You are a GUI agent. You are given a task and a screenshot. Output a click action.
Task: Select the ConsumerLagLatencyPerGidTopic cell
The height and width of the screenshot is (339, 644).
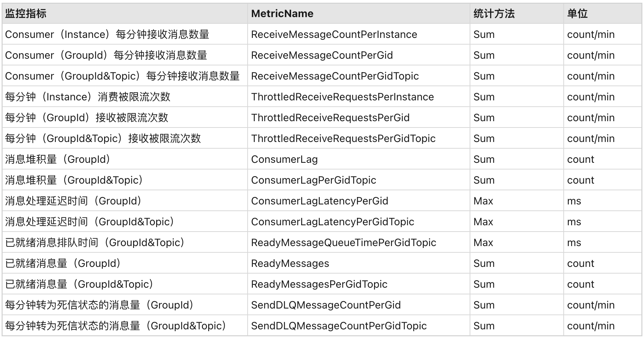[332, 222]
